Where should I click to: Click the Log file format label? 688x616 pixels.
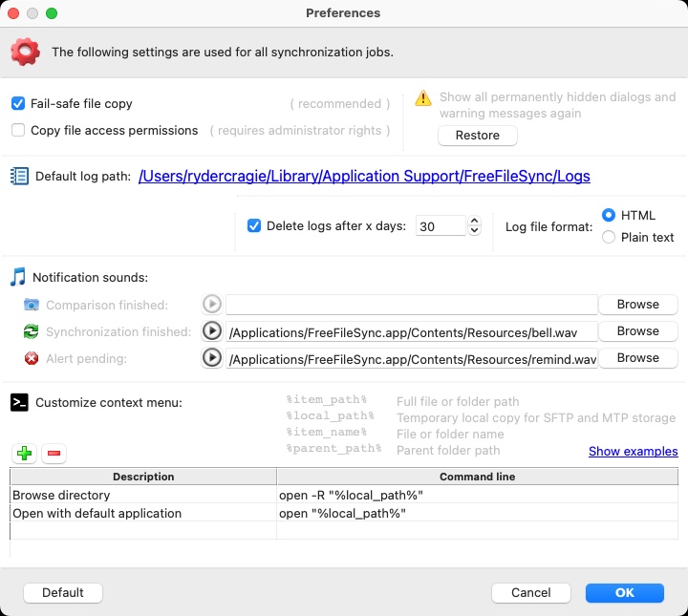[x=548, y=226]
